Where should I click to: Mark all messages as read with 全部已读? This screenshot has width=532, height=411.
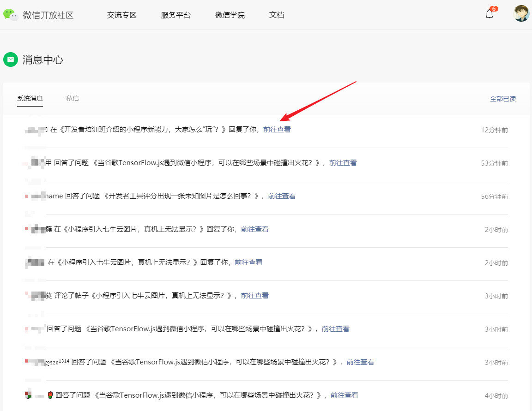click(503, 99)
